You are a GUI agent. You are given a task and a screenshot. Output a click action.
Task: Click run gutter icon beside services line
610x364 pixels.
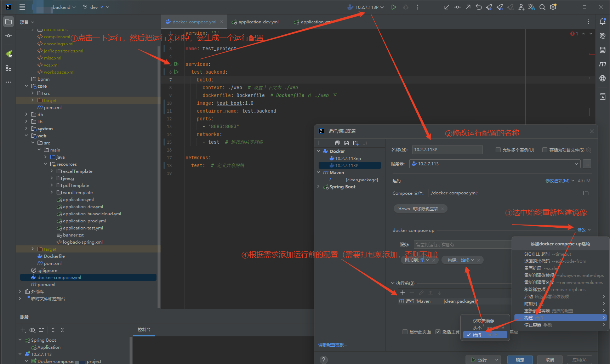176,64
